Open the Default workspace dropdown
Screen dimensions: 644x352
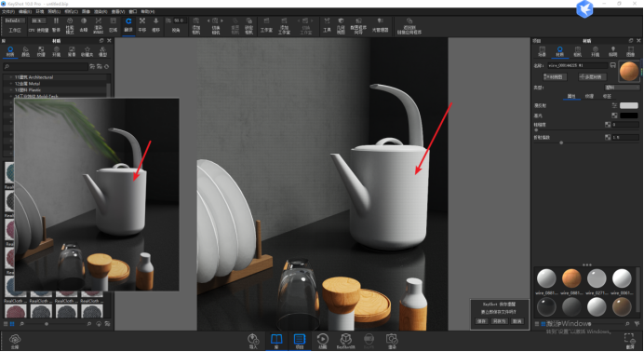point(15,20)
